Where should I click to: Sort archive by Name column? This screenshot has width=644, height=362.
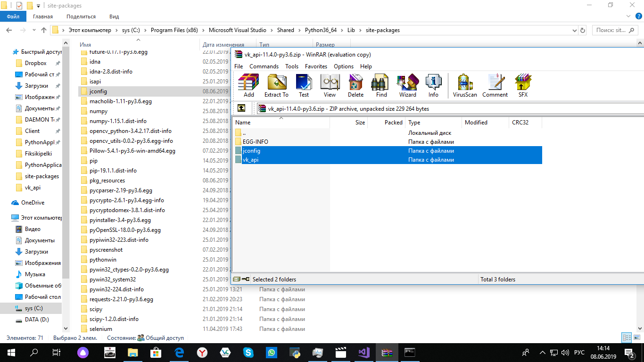(x=281, y=123)
